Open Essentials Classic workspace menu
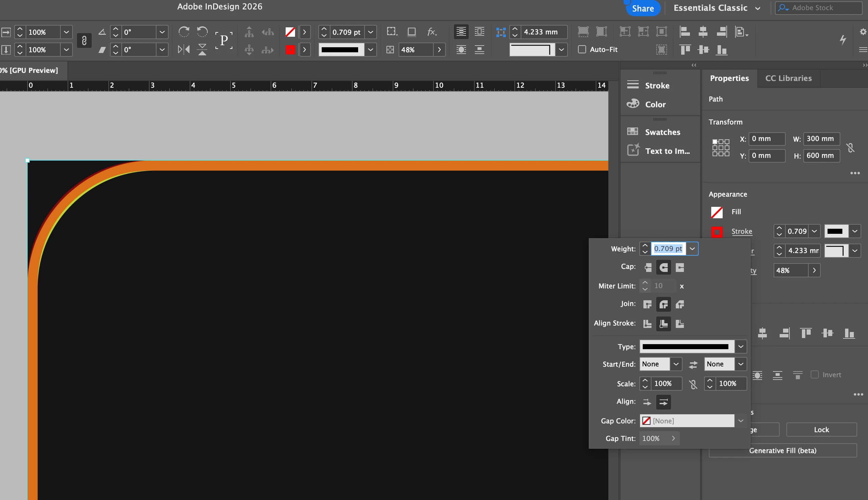The image size is (868, 500). pyautogui.click(x=717, y=8)
